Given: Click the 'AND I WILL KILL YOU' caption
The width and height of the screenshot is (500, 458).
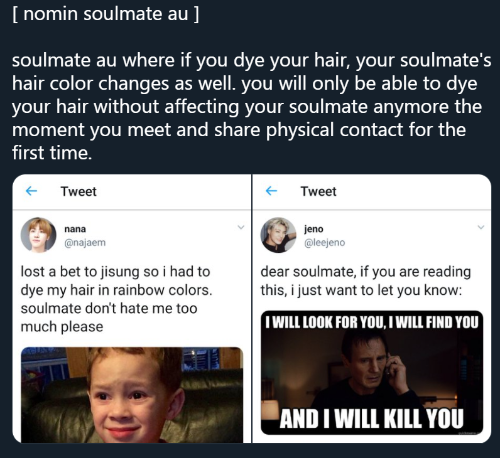Looking at the screenshot, I should (372, 418).
